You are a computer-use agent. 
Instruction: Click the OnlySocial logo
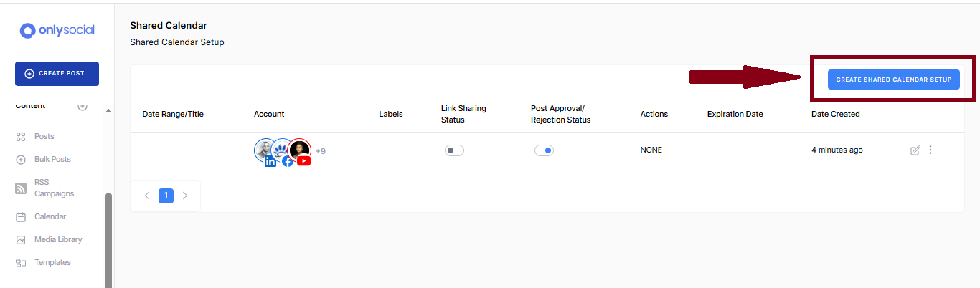(x=57, y=30)
